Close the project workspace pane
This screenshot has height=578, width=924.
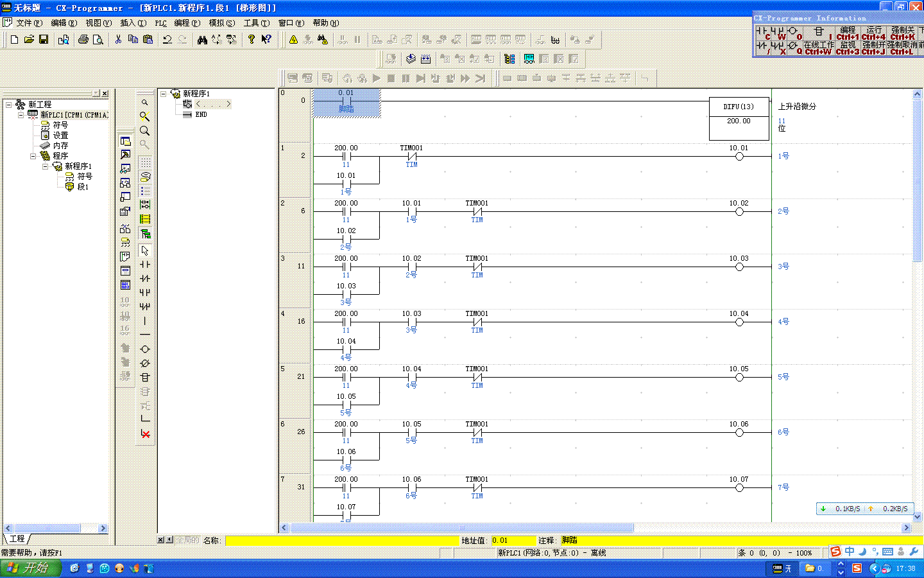tap(105, 94)
